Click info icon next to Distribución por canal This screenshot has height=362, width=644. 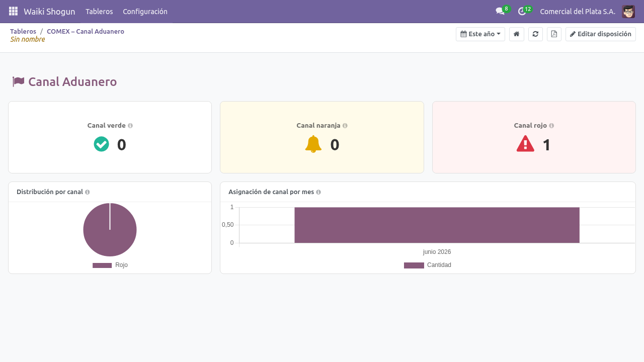[x=88, y=192]
